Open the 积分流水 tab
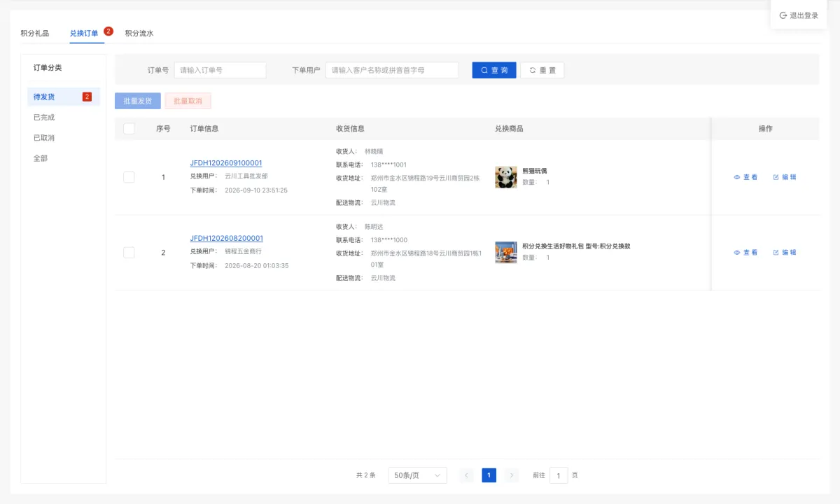840x504 pixels. click(139, 34)
